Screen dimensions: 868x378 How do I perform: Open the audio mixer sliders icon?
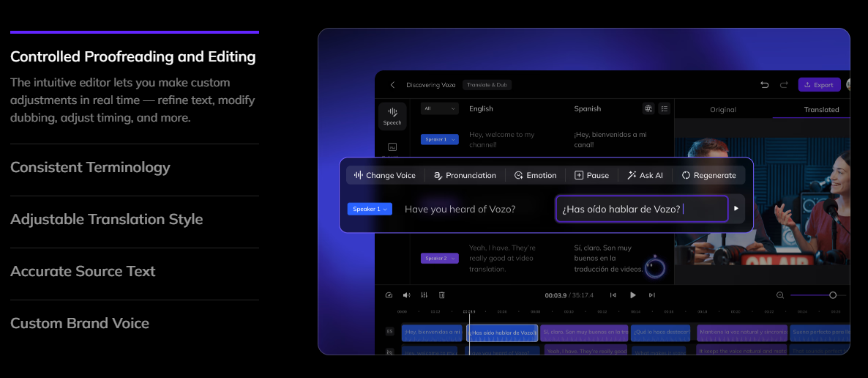pos(424,295)
